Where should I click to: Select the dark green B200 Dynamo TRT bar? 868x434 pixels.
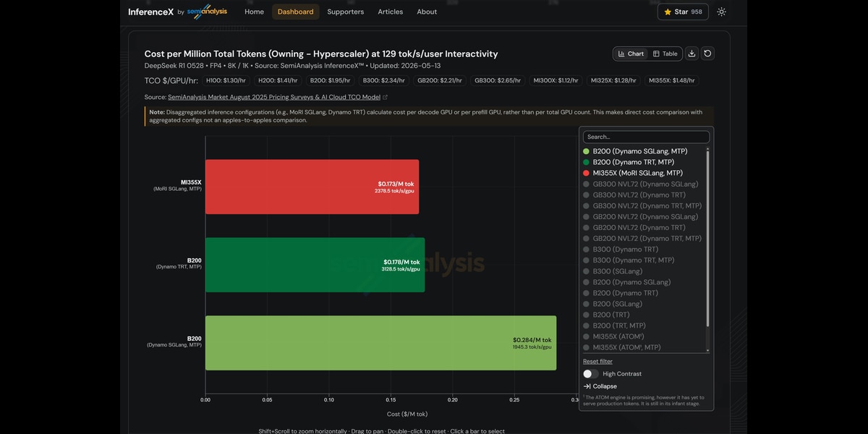tap(315, 265)
